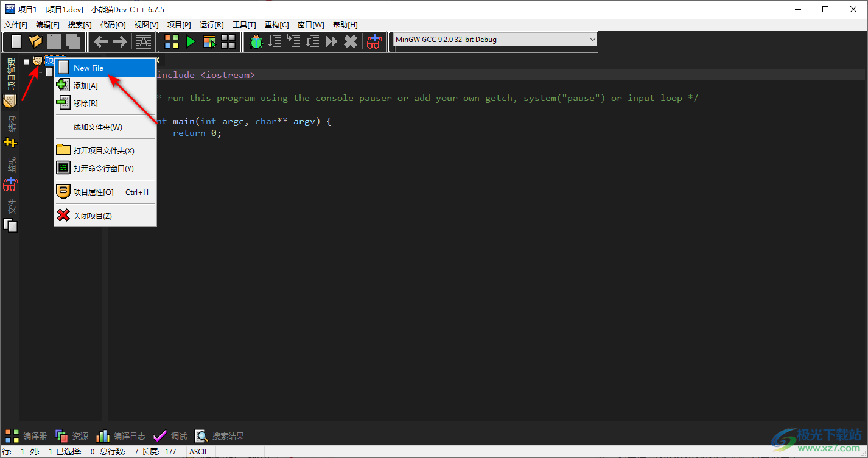Open the 资源 bottom panel tab
The width and height of the screenshot is (868, 458).
coord(72,436)
